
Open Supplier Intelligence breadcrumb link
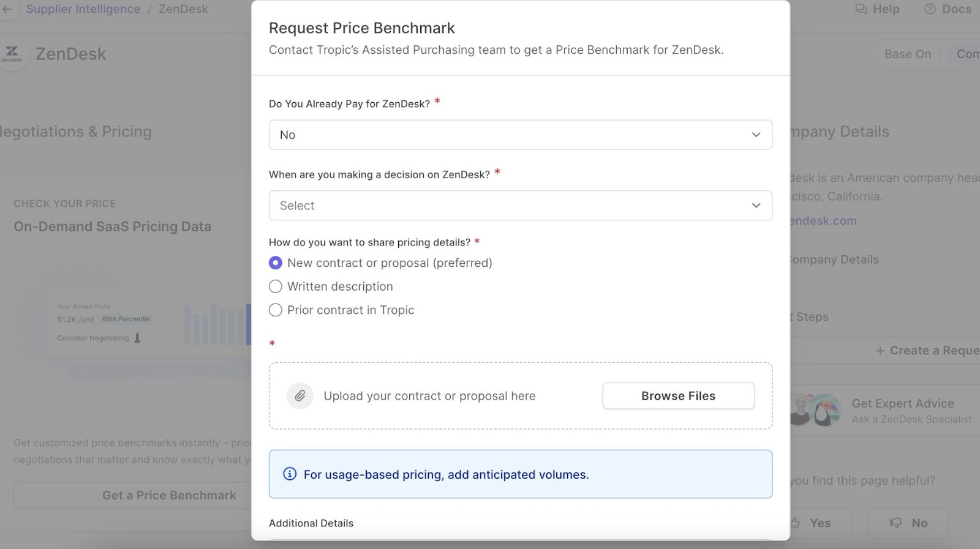pyautogui.click(x=83, y=9)
